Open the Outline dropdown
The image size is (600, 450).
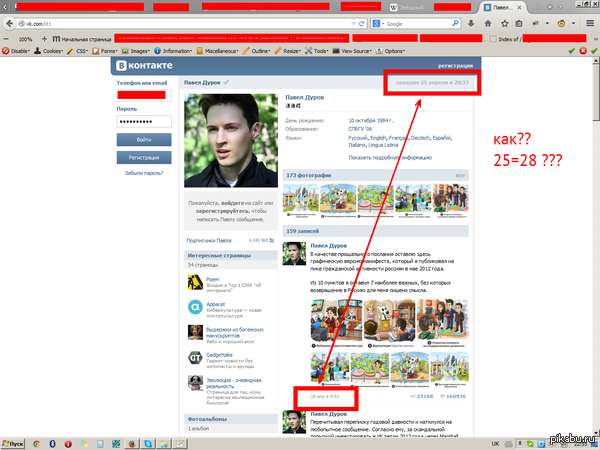pos(256,51)
